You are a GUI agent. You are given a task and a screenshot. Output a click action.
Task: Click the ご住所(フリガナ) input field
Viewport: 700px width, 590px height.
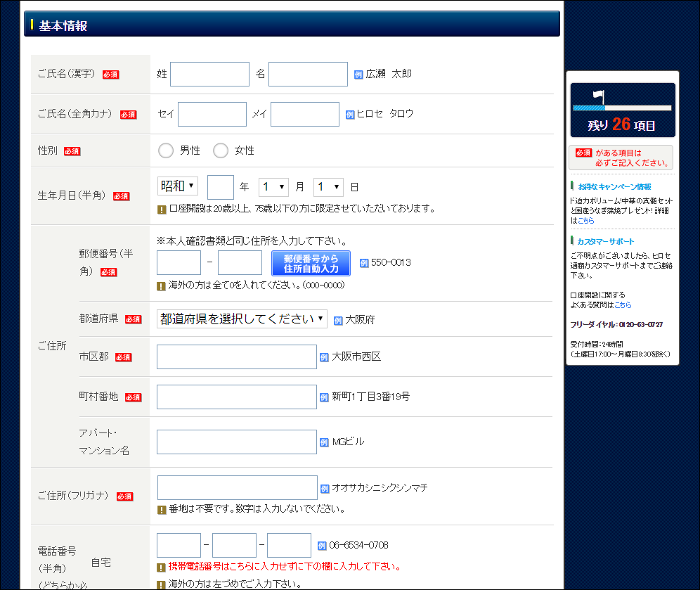(238, 488)
